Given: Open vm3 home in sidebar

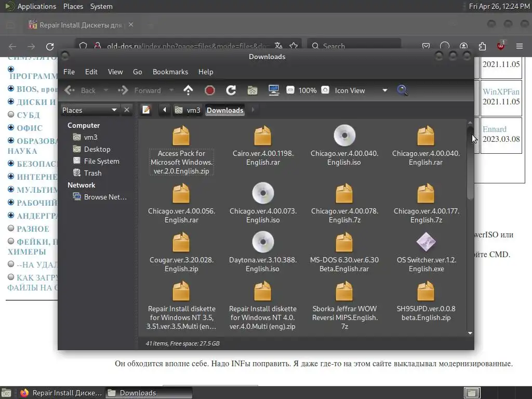Looking at the screenshot, I should (x=86, y=137).
